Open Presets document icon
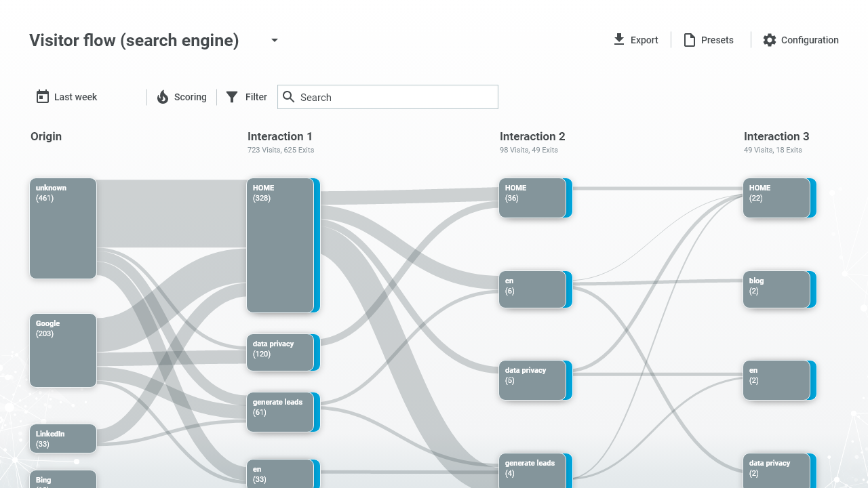The image size is (868, 488). coord(690,40)
